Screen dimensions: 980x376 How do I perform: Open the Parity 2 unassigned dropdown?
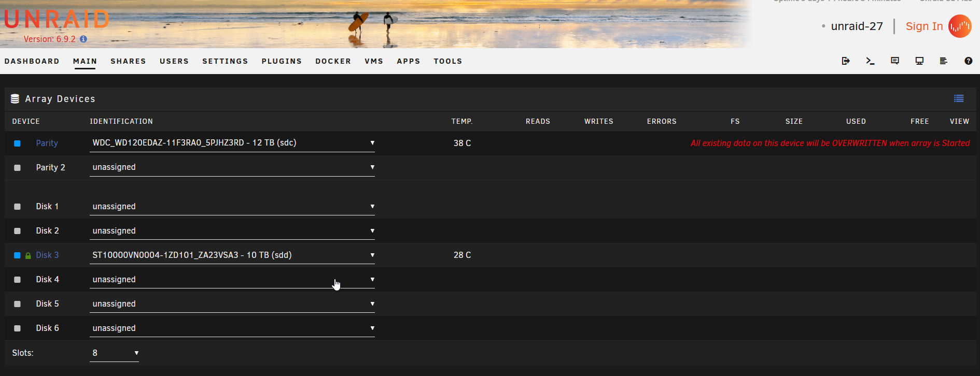tap(232, 167)
